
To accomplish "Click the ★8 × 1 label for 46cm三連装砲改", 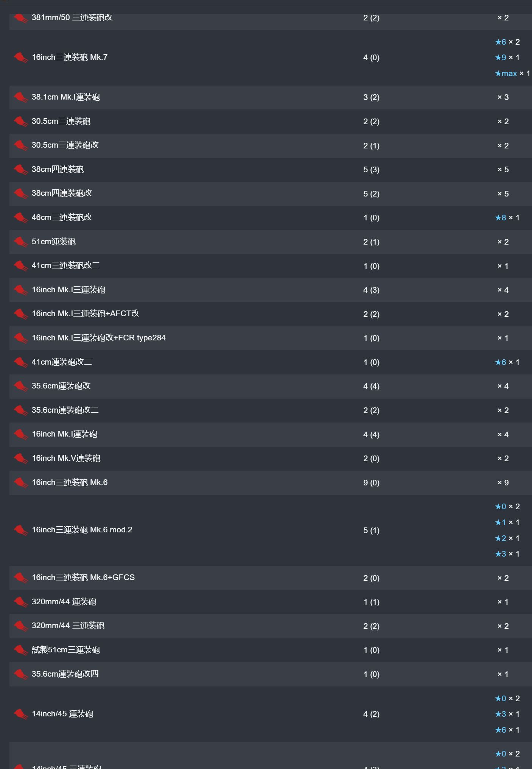I will [x=507, y=218].
